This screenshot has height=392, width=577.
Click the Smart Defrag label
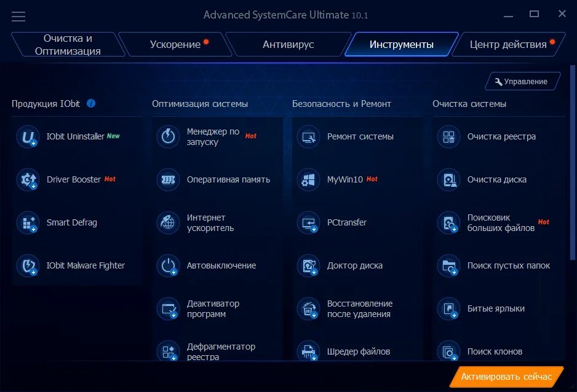[72, 222]
